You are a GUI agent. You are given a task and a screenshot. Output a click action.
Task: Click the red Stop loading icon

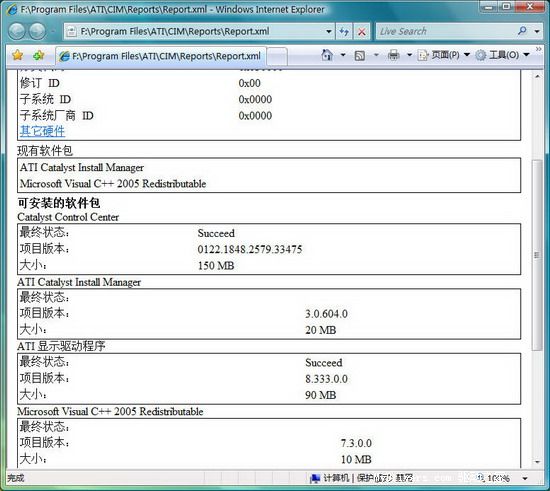tap(362, 32)
